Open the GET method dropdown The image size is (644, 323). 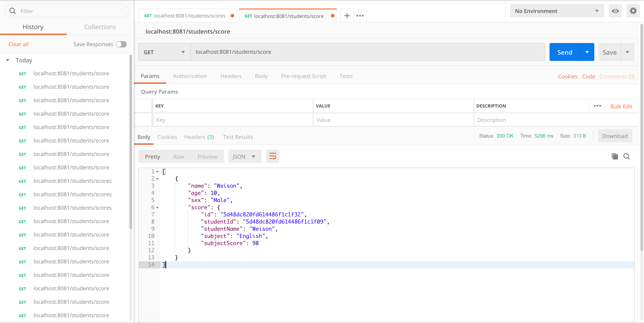[x=164, y=52]
